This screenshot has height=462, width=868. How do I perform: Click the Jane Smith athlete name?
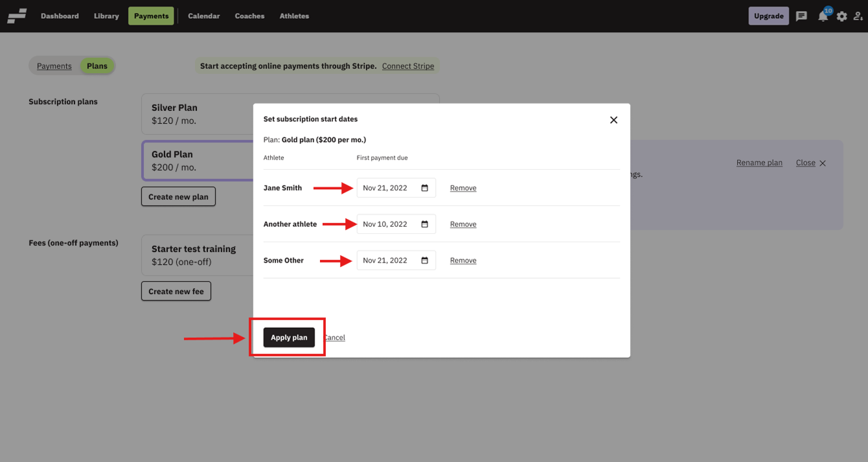click(x=282, y=188)
